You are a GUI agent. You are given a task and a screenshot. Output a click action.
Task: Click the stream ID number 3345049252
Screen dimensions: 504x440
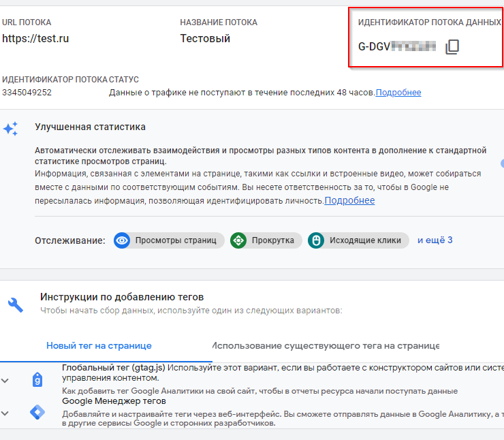tap(27, 93)
